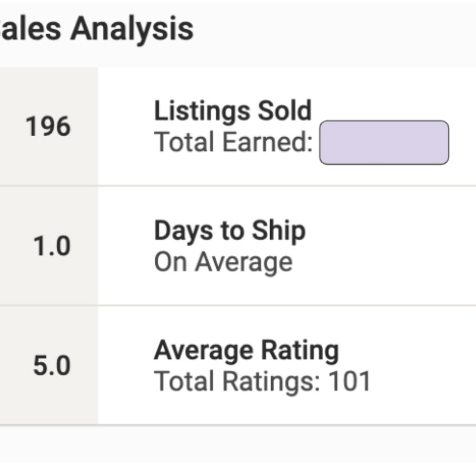The image size is (476, 476).
Task: Click the divider line below Days to Ship row
Action: click(x=286, y=305)
